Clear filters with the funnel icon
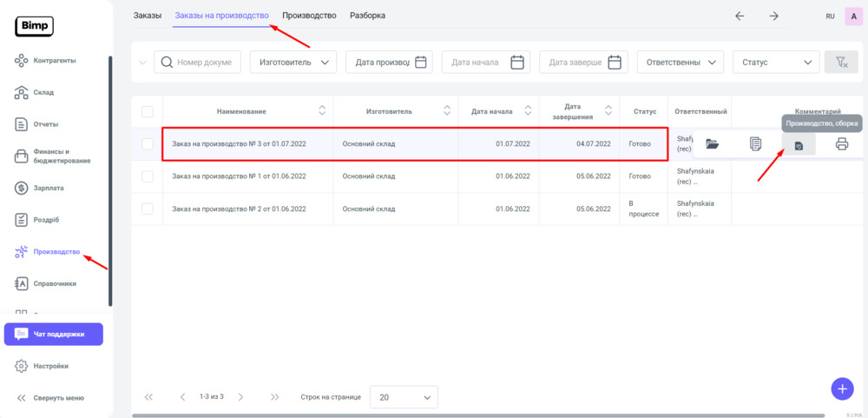The height and width of the screenshot is (418, 868). tap(840, 62)
